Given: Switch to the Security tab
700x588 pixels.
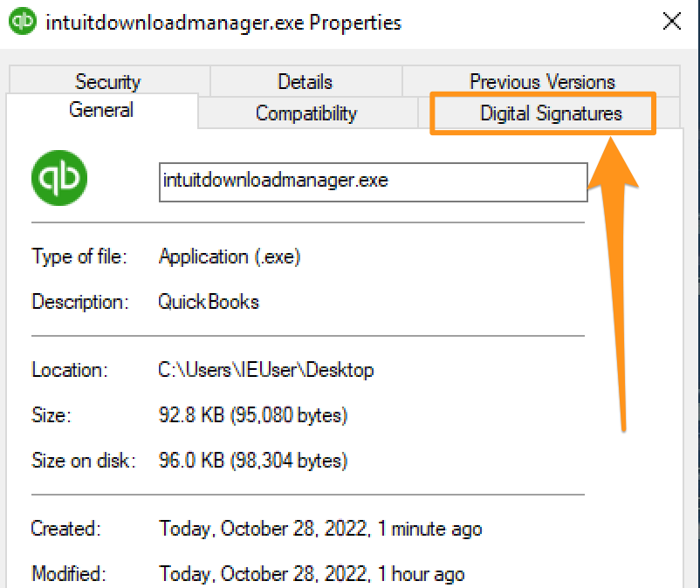Looking at the screenshot, I should (x=107, y=82).
